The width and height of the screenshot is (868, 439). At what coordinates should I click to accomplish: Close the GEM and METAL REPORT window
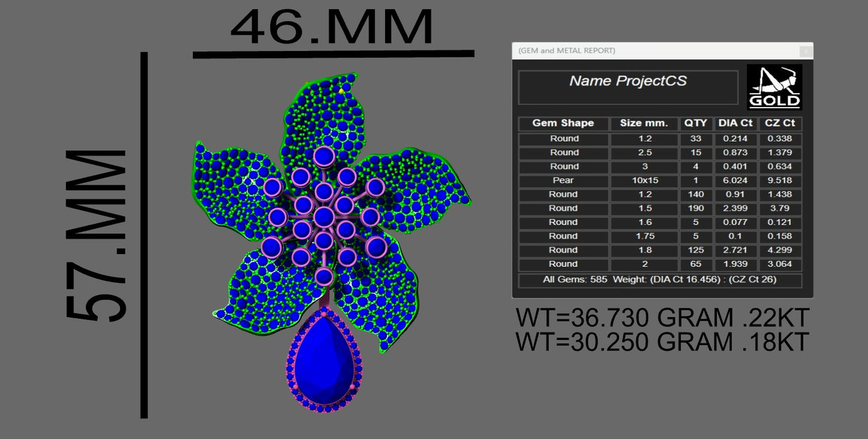point(806,52)
